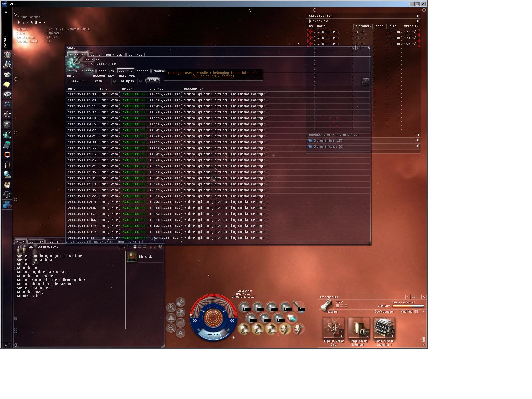Viewport: 532px width, 399px height.
Task: Select the small chat font size
Action: (x=121, y=247)
